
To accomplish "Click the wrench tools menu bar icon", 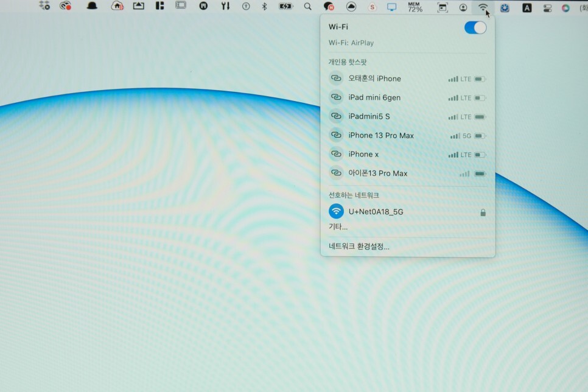I will (x=225, y=5).
